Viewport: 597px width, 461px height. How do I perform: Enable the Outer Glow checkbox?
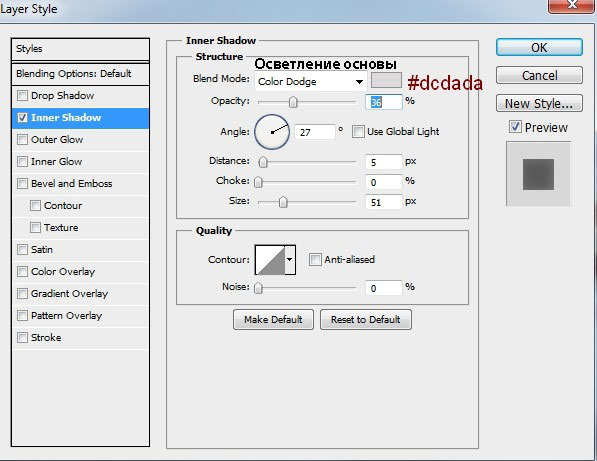22,140
